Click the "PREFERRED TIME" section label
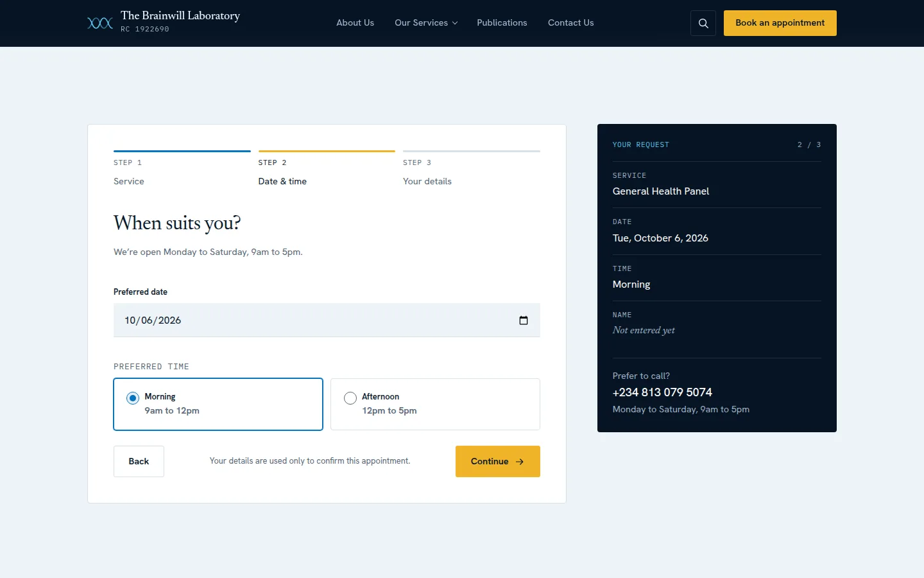 [151, 367]
